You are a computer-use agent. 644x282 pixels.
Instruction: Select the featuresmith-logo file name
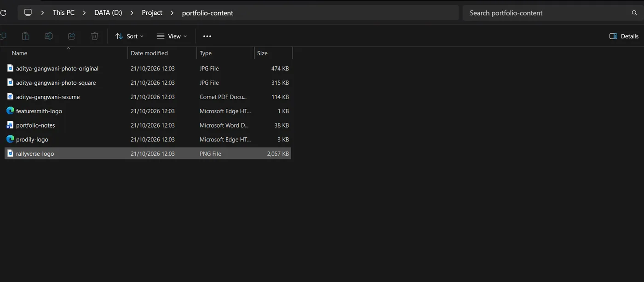click(x=39, y=111)
